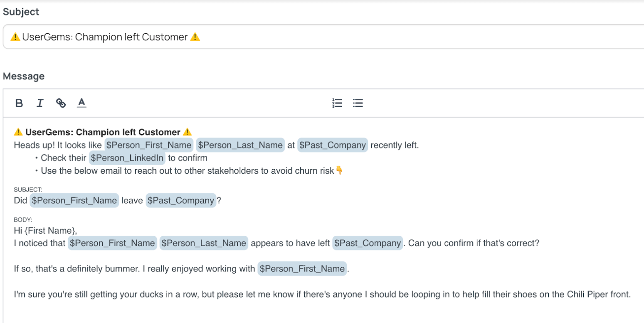
Task: Open the text color picker icon
Action: [81, 103]
